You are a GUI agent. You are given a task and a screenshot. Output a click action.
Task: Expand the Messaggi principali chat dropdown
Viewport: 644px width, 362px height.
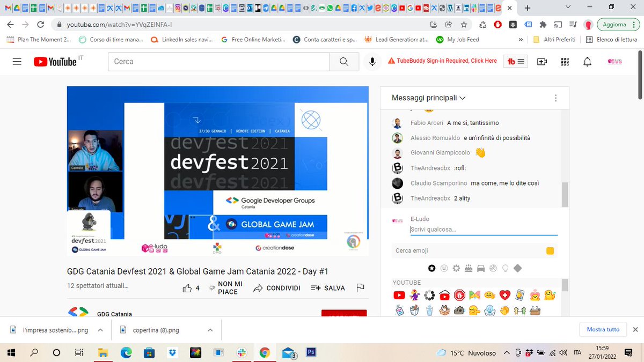click(x=428, y=98)
